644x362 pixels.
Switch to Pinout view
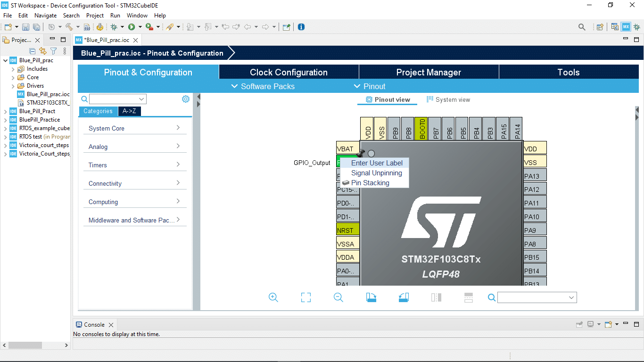click(388, 99)
